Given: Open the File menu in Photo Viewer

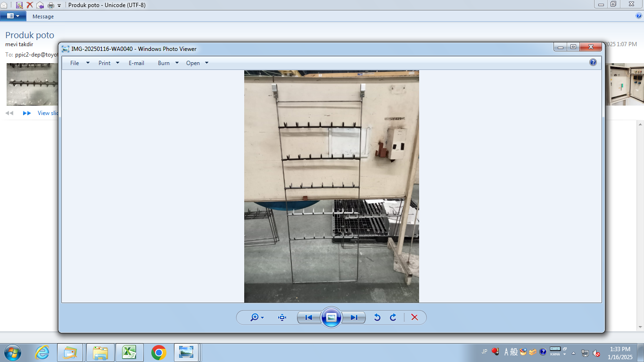Looking at the screenshot, I should point(74,63).
